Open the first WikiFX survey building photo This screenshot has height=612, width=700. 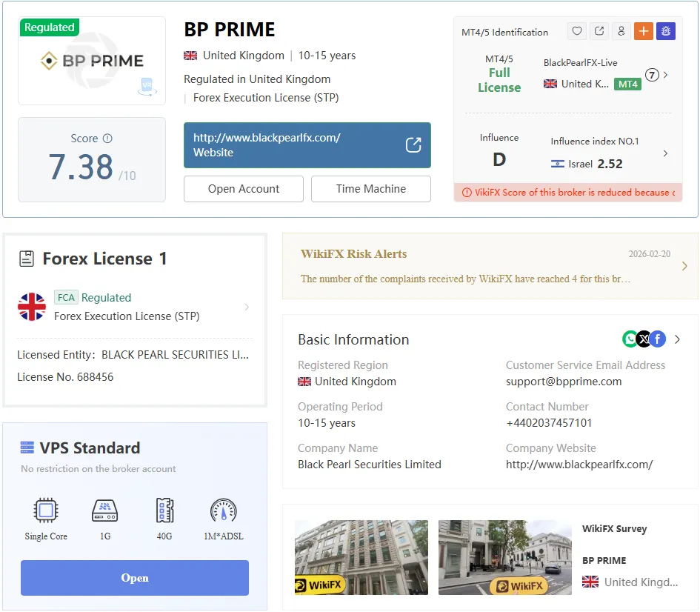361,557
